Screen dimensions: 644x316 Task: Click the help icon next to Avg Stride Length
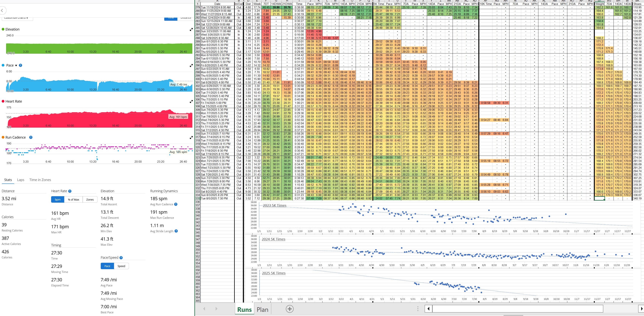pyautogui.click(x=176, y=231)
